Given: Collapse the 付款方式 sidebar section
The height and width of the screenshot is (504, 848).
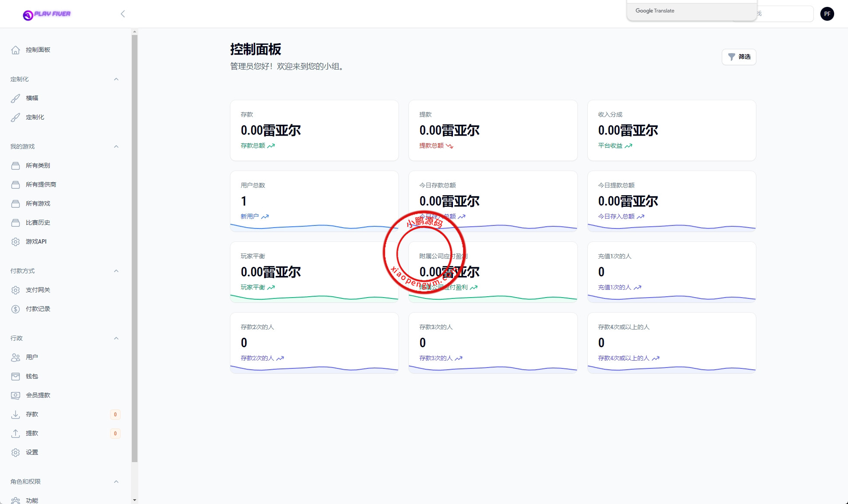Looking at the screenshot, I should coord(116,271).
